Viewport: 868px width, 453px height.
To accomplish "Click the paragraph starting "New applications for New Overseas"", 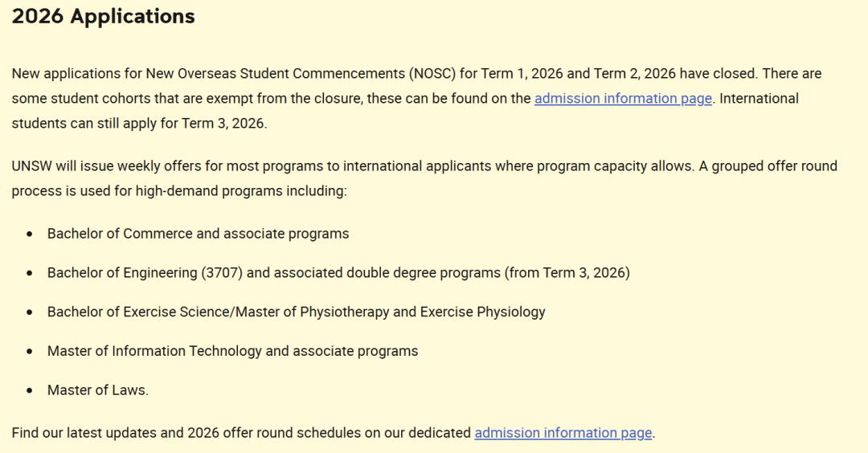I will coord(321,74).
